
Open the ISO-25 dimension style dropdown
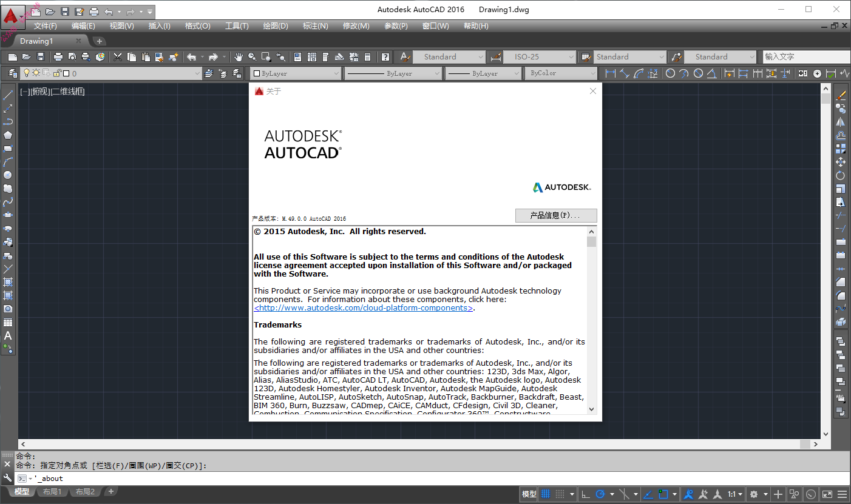(540, 57)
